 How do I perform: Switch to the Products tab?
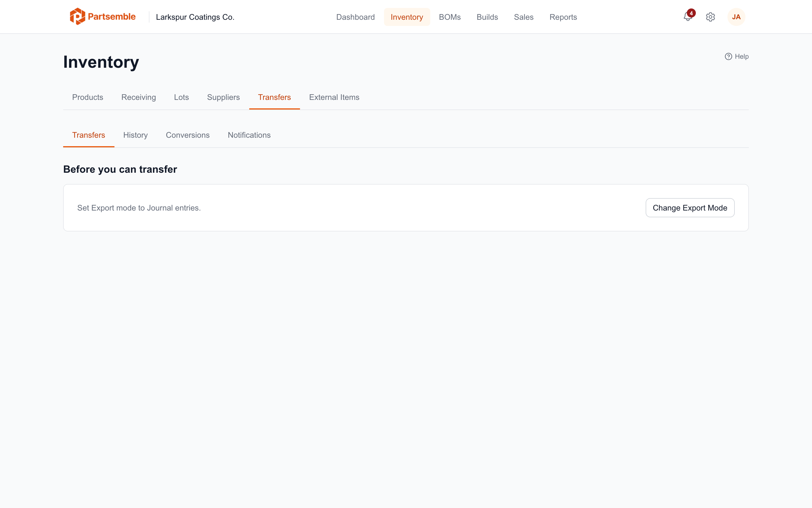pos(88,97)
